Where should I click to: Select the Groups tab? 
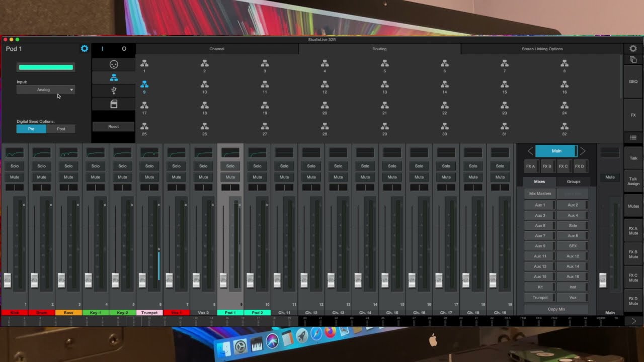574,182
